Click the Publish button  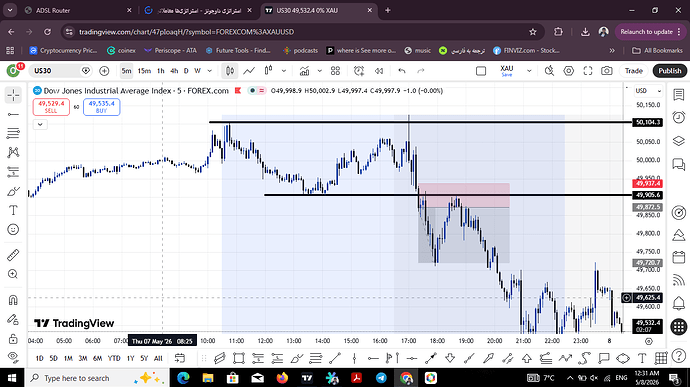pyautogui.click(x=670, y=71)
